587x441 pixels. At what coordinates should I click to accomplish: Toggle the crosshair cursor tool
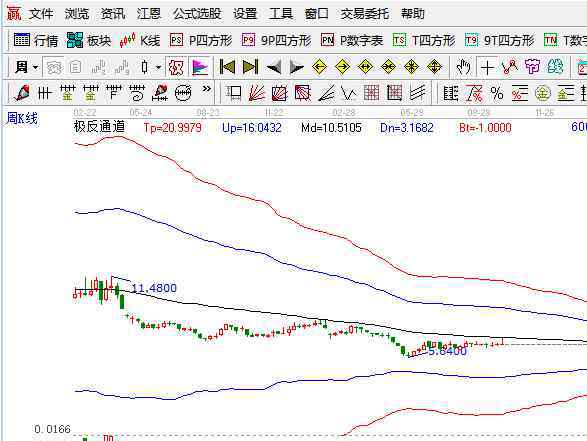pos(487,68)
